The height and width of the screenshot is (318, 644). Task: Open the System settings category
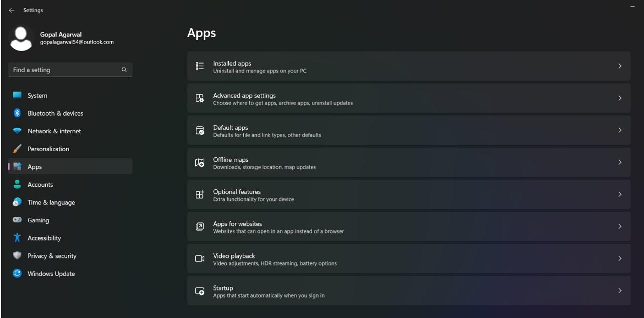[38, 96]
